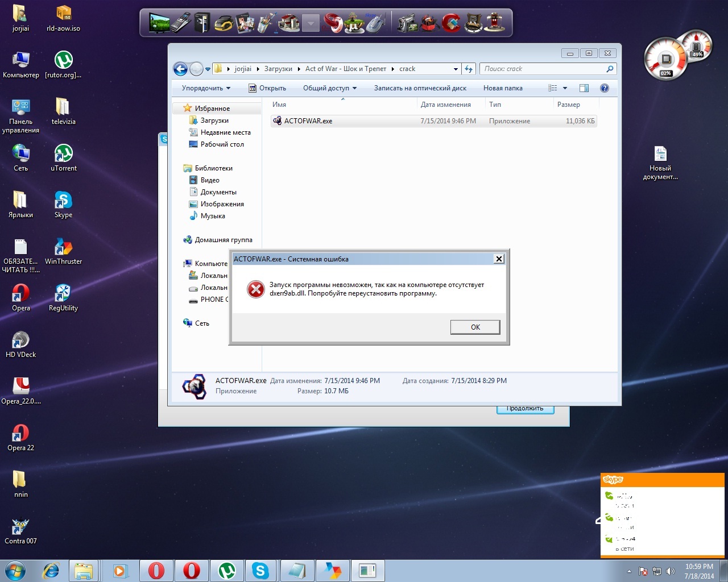Click 'Записать на оптический диск'
The image size is (728, 582).
pyautogui.click(x=420, y=88)
